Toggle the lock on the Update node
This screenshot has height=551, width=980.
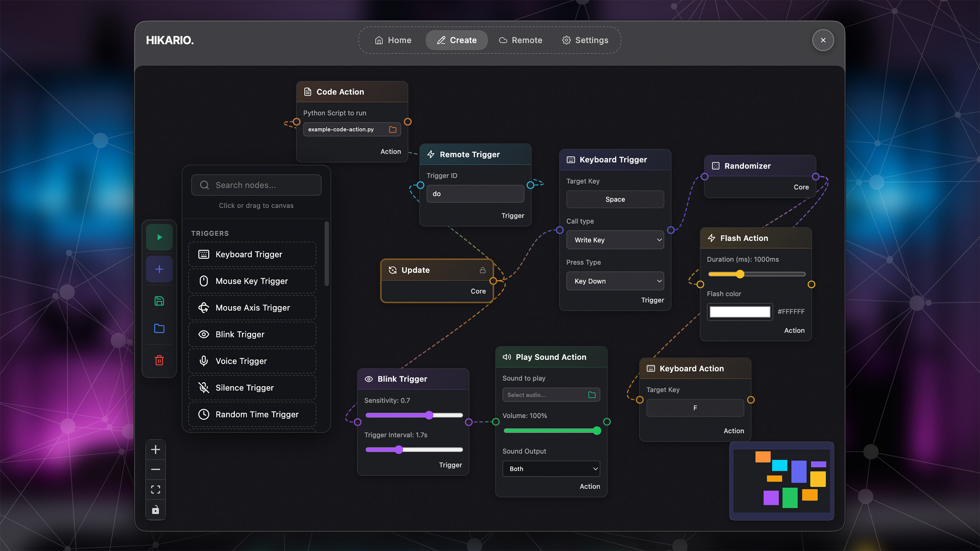pyautogui.click(x=483, y=270)
